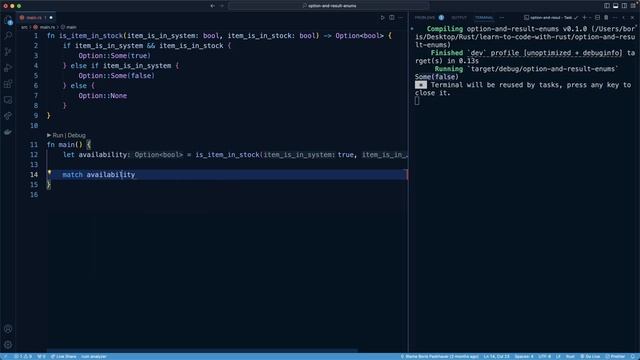Image resolution: width=640 pixels, height=360 pixels.
Task: Click rust-analyzer status bar item
Action: pos(94,356)
